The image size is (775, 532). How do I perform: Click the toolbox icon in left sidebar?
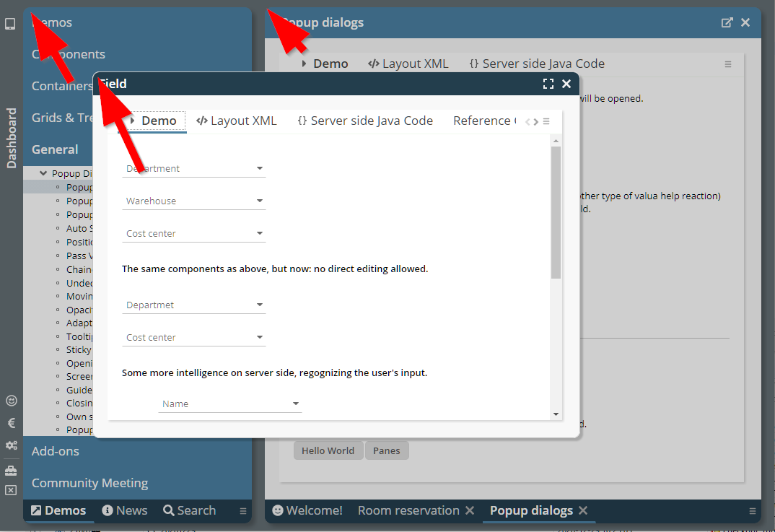coord(11,471)
